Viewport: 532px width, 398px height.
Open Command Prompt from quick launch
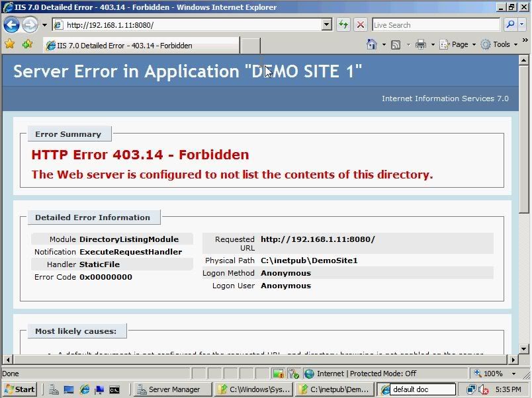click(x=114, y=390)
